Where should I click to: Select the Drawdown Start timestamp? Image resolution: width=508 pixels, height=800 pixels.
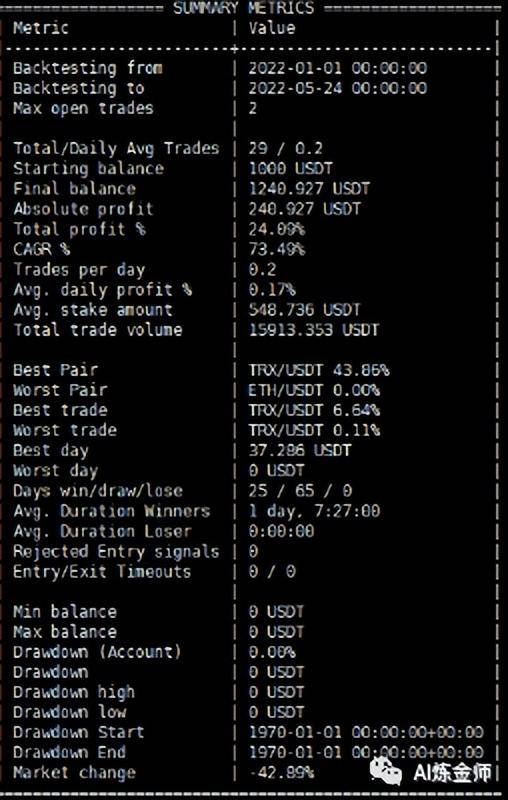[366, 733]
